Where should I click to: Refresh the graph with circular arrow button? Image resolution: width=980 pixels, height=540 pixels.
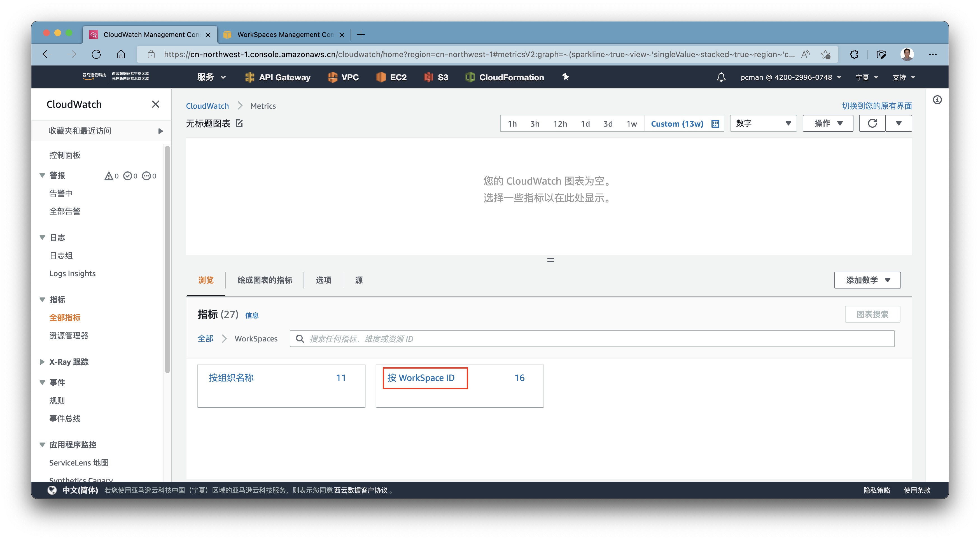[x=872, y=123]
